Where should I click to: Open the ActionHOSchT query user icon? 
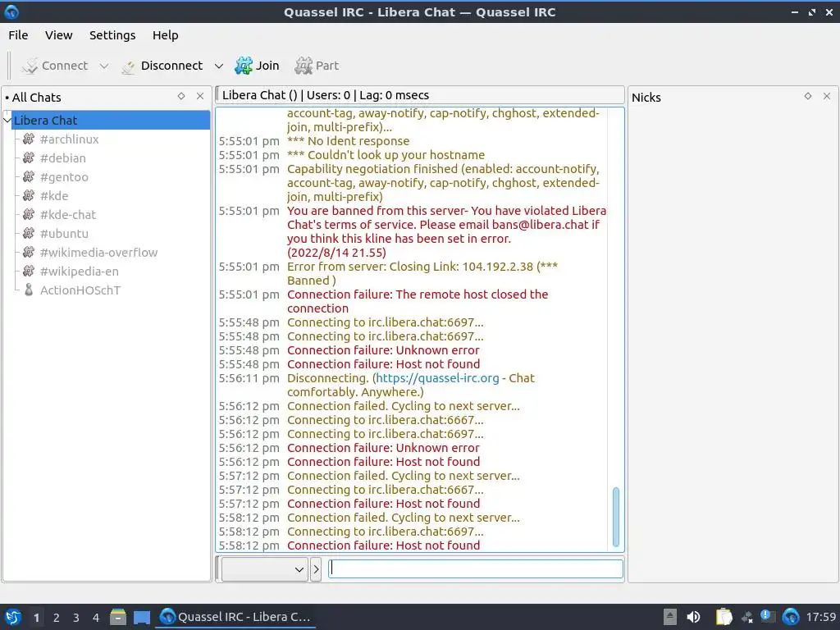(x=29, y=290)
